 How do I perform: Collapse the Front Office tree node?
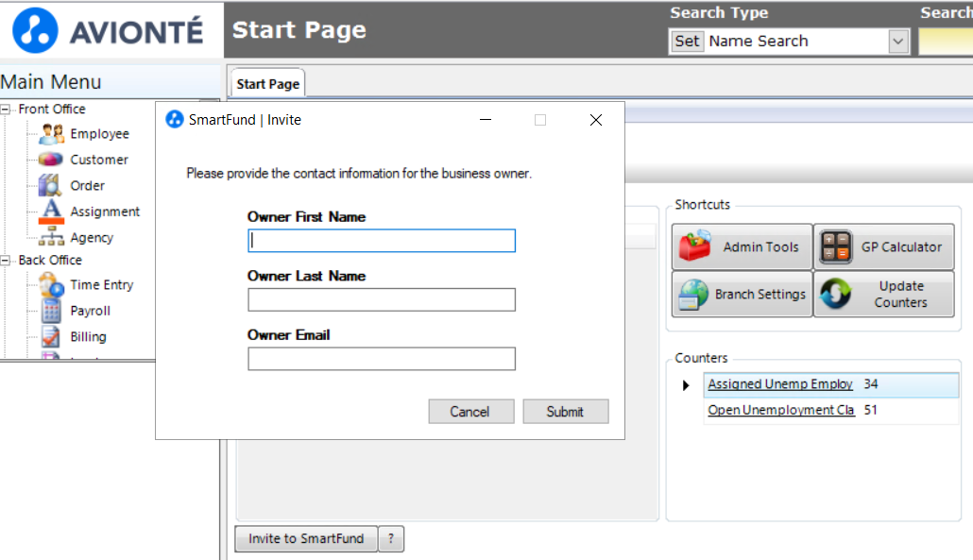click(x=5, y=110)
